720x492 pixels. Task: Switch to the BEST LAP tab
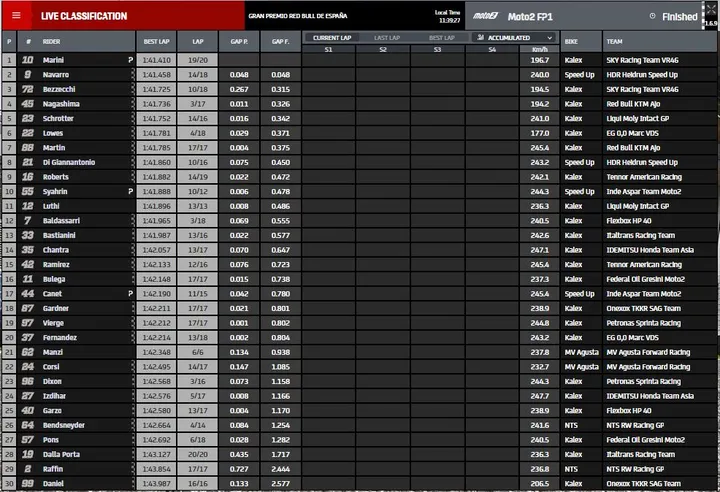click(441, 38)
